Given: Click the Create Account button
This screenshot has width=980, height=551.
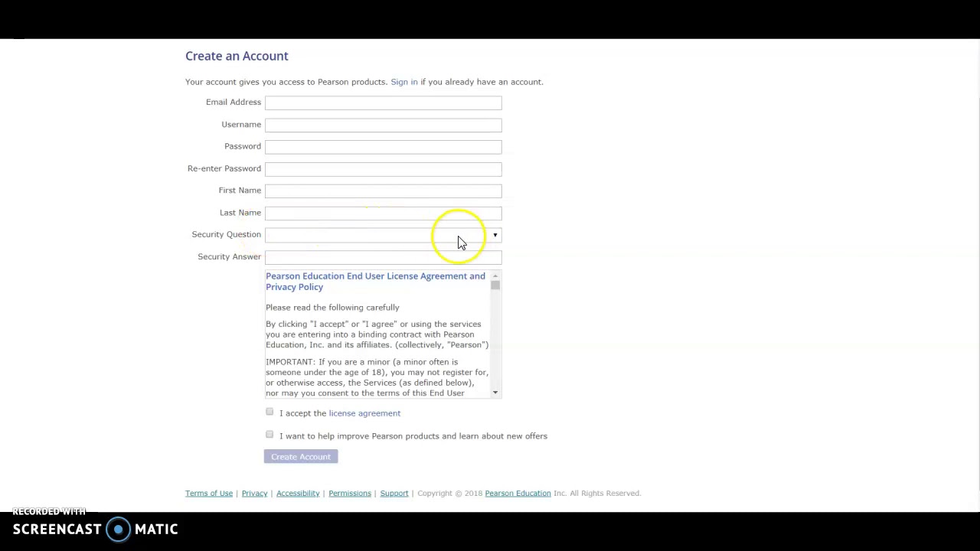Looking at the screenshot, I should 301,457.
